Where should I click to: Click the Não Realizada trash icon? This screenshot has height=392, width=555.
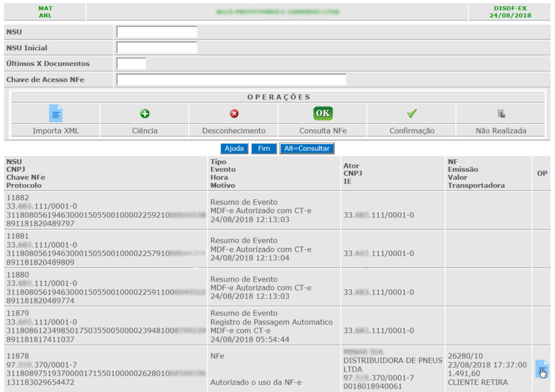coord(501,114)
